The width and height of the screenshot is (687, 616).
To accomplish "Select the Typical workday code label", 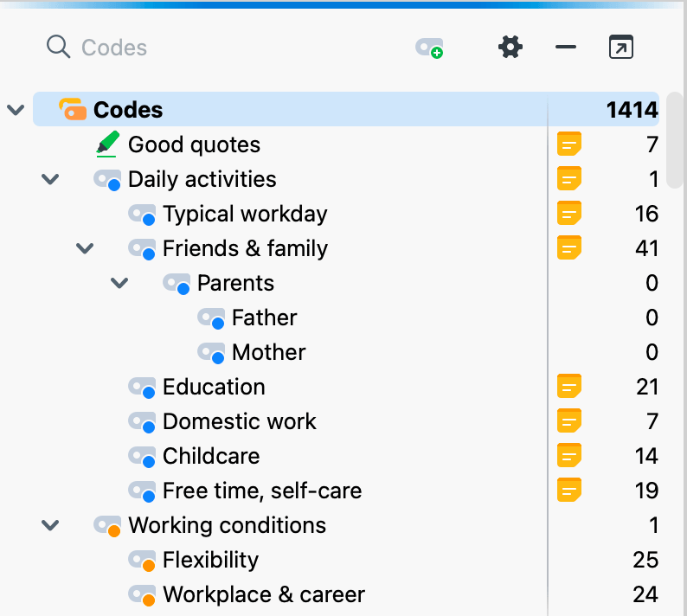I will (x=245, y=215).
